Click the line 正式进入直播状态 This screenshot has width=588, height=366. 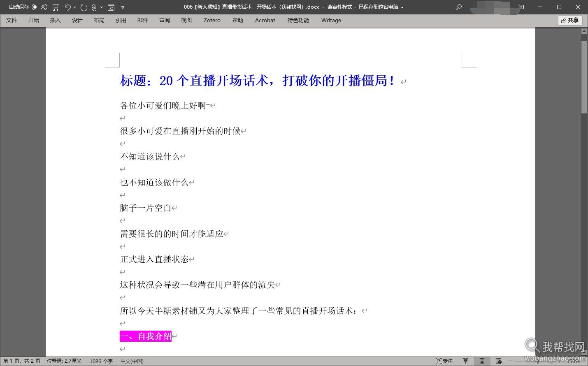click(x=154, y=259)
